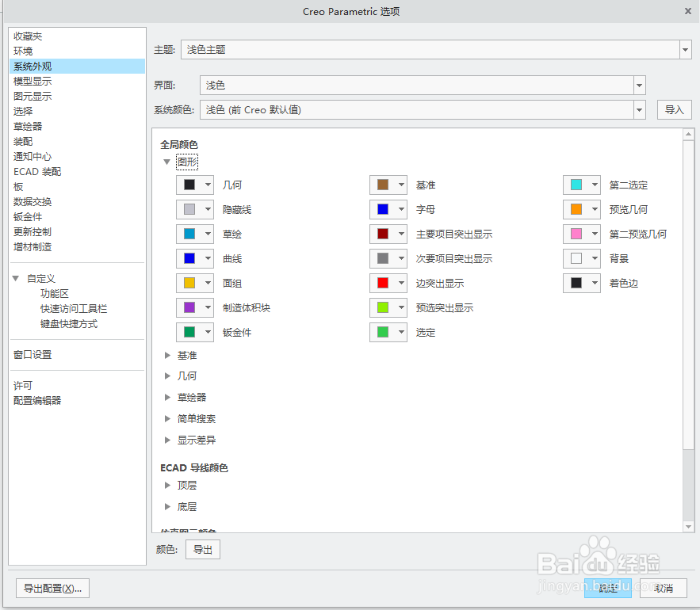Viewport: 700px width, 610px height.
Task: Open the 界面 interface dropdown
Action: coord(639,86)
